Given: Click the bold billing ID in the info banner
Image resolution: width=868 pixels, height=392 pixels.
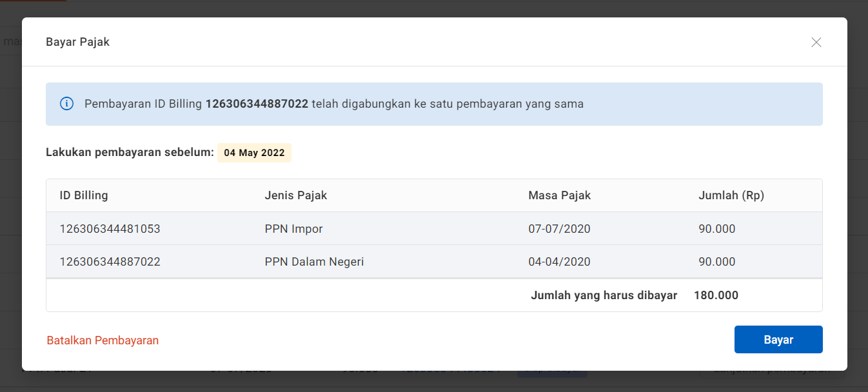Looking at the screenshot, I should click(x=257, y=104).
